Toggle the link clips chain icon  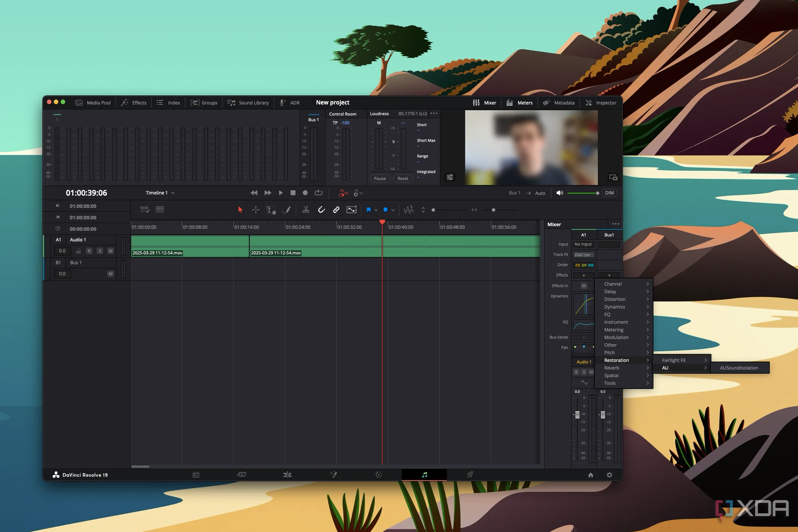coord(336,210)
